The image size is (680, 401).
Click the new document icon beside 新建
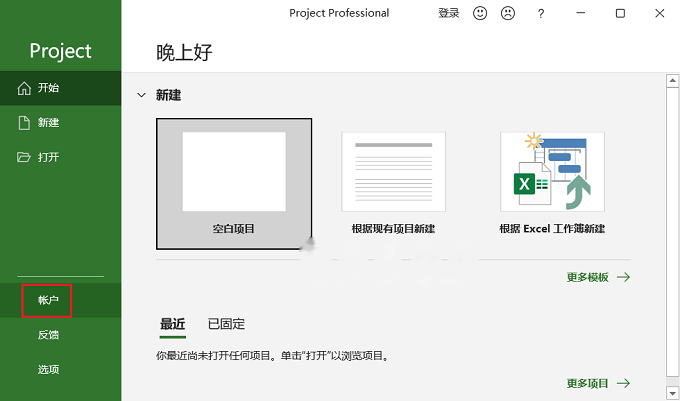[24, 123]
